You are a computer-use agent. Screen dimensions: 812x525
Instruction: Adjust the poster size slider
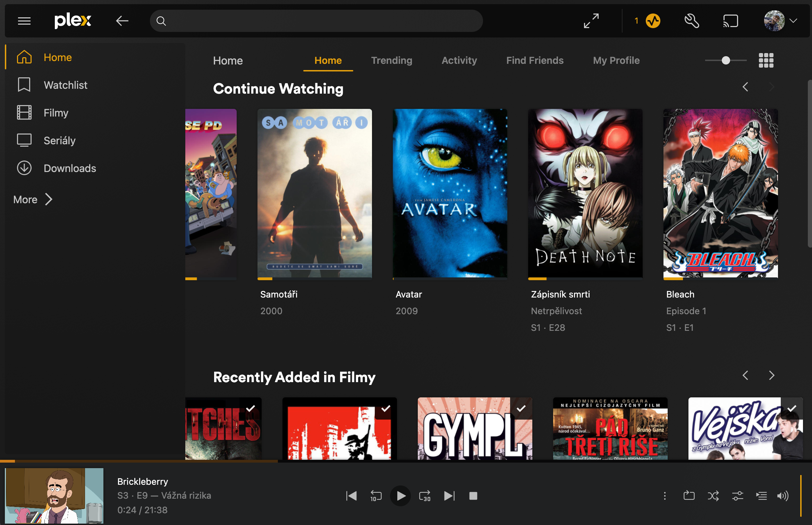point(726,60)
